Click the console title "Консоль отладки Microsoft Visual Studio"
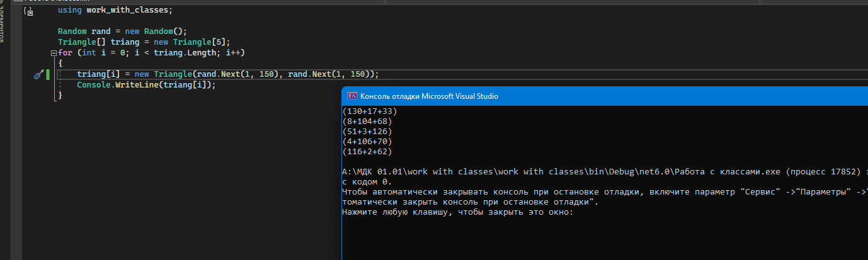This screenshot has height=260, width=868. click(x=429, y=96)
